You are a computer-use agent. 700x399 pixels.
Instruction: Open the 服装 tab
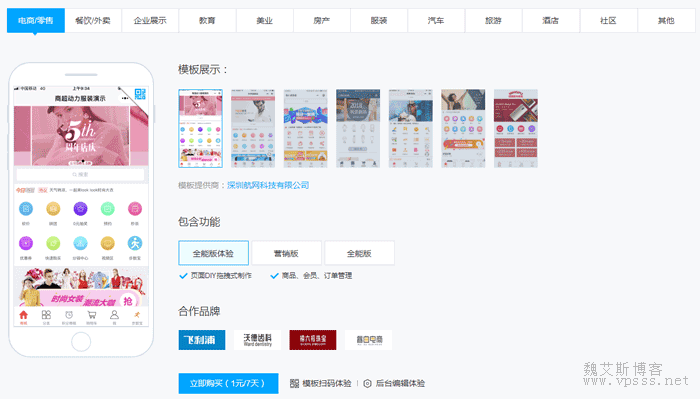(x=379, y=21)
